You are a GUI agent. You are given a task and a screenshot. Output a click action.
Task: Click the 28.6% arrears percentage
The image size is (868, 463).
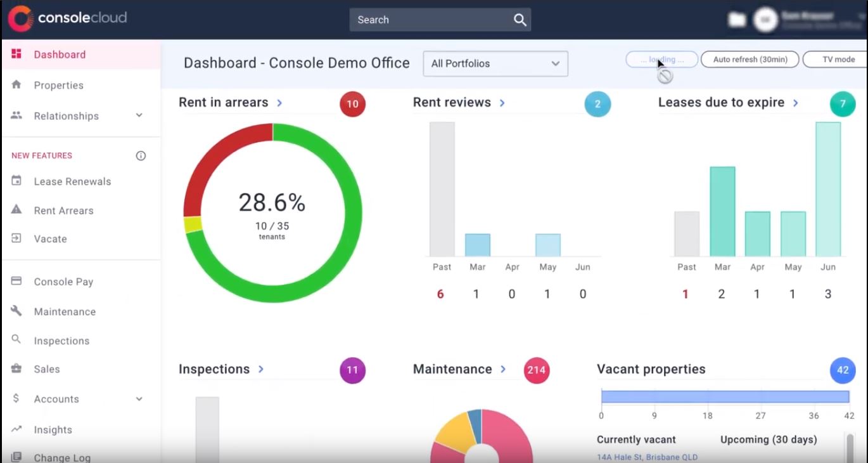tap(272, 202)
